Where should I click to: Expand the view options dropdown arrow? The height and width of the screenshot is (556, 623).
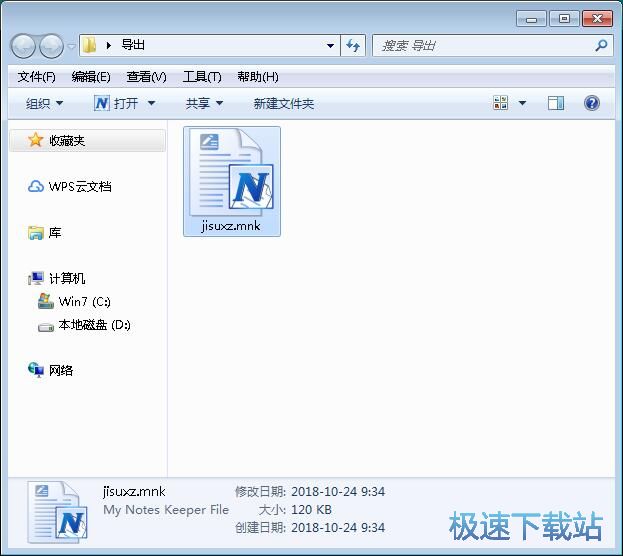point(522,103)
